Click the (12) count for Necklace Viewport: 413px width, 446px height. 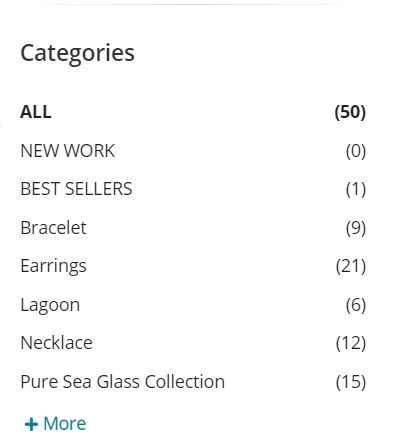(351, 343)
